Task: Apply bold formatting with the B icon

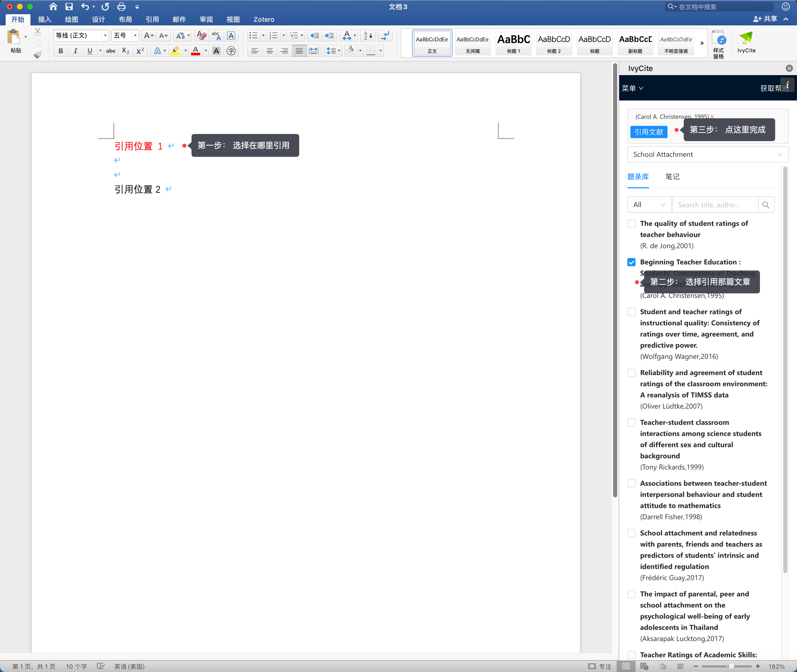Action: (x=61, y=51)
